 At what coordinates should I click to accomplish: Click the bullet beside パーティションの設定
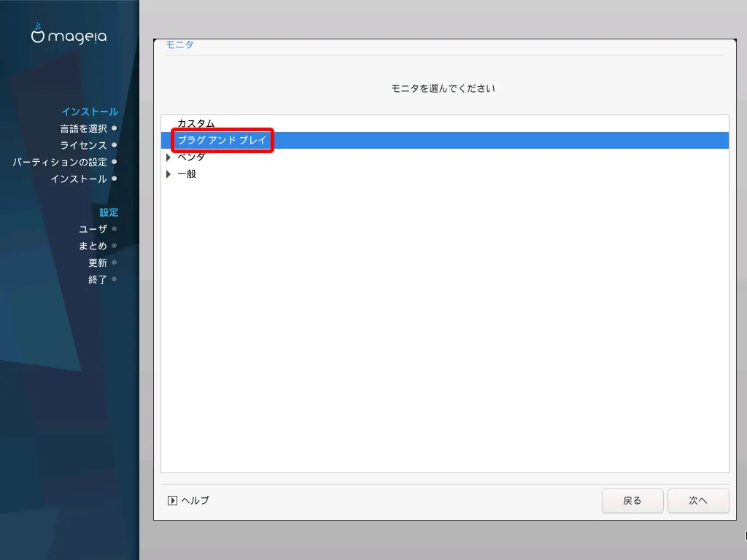[x=115, y=162]
